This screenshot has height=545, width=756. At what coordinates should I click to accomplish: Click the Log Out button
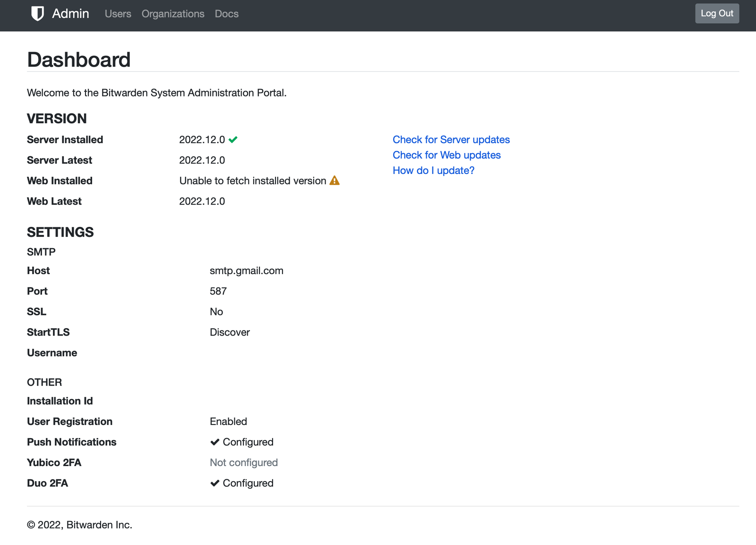[x=717, y=13]
